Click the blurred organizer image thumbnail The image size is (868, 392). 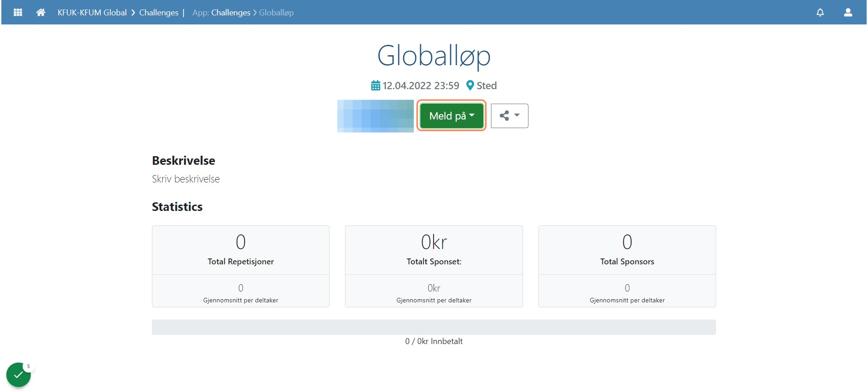point(375,116)
